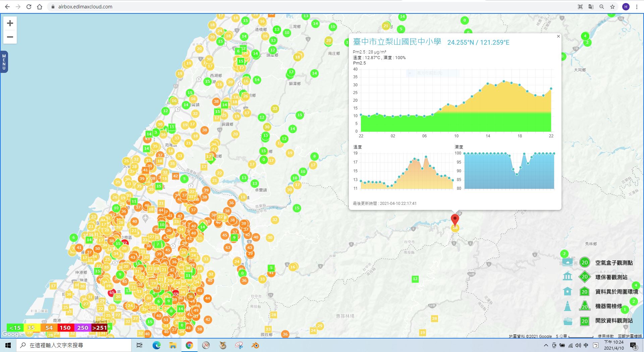Pick the dark red >251 scale swatch

point(99,327)
